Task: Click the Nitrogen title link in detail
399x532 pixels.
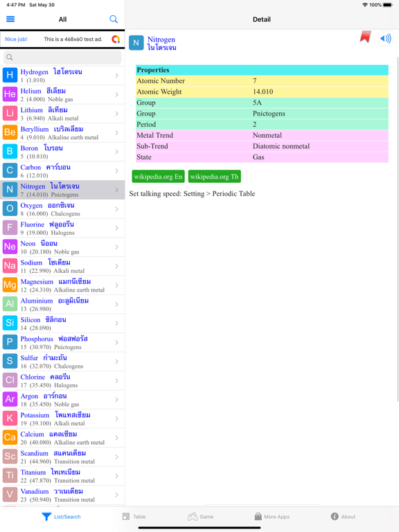Action: tap(161, 39)
